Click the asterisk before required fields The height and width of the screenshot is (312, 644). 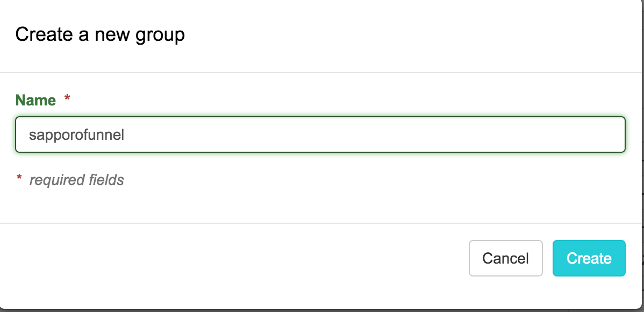pyautogui.click(x=20, y=179)
